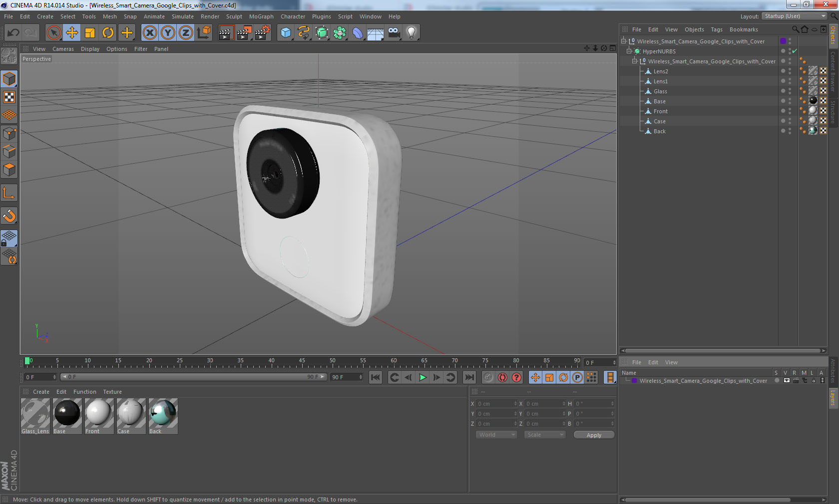
Task: Click Make Editable icon in left toolbar
Action: [9, 56]
